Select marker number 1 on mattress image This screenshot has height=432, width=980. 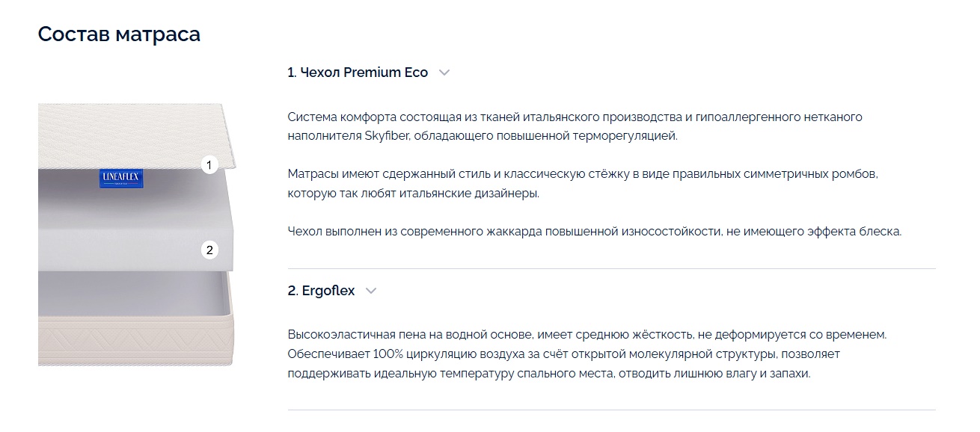[x=209, y=164]
